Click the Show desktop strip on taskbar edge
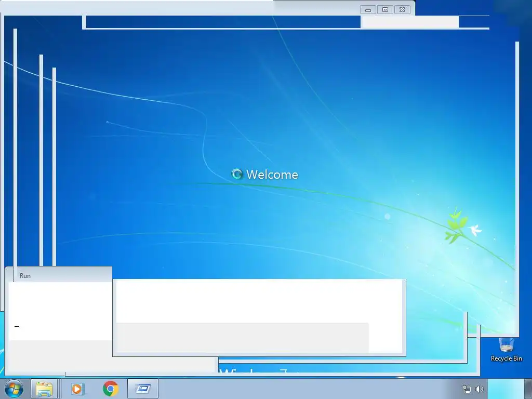Screen dimensions: 532x399 click(528, 389)
